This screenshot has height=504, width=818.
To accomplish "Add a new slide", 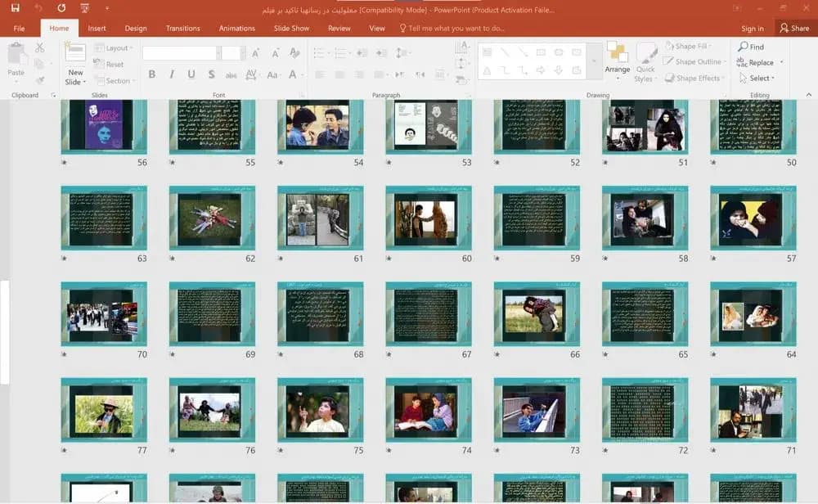I will click(x=75, y=65).
